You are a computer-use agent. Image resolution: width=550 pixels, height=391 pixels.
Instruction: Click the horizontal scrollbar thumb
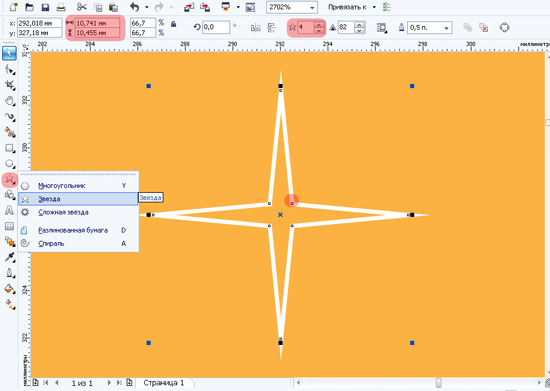(438, 383)
